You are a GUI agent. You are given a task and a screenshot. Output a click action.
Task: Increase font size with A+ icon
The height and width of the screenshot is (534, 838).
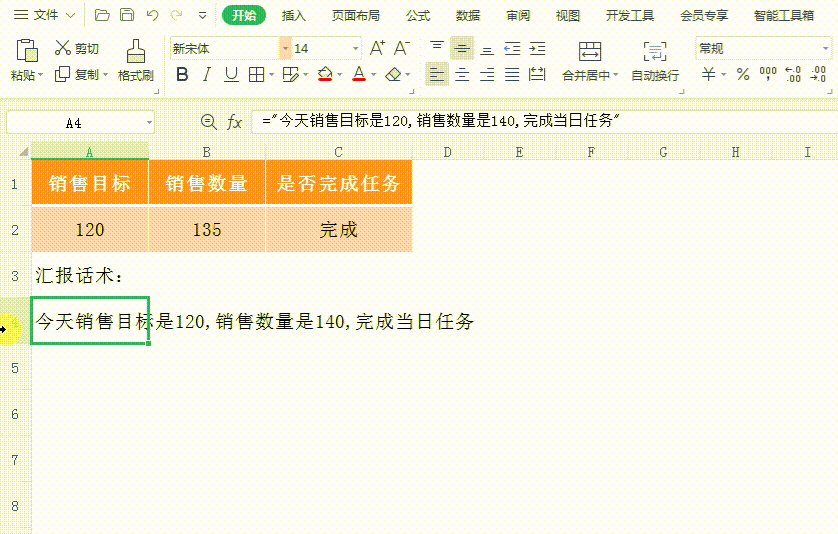(x=377, y=48)
